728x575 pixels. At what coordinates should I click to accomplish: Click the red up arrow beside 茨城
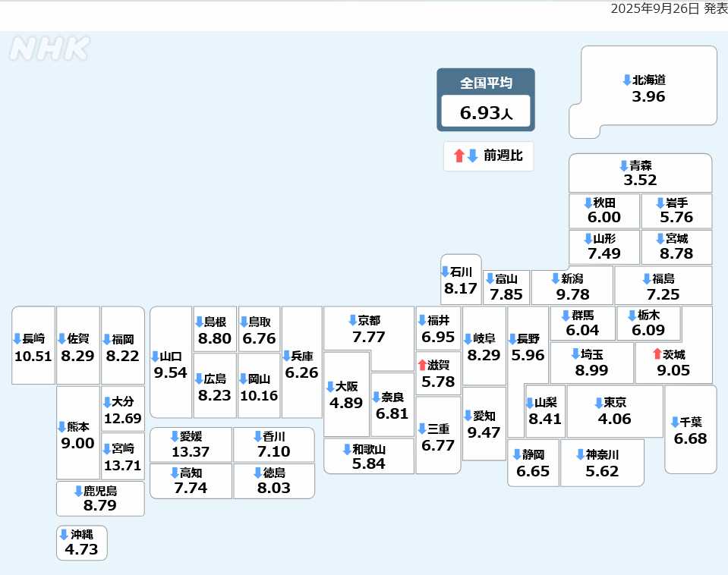tap(657, 353)
